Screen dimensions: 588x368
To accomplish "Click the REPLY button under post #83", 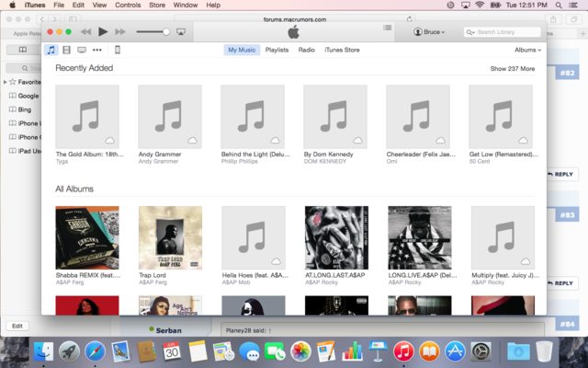I will (561, 283).
